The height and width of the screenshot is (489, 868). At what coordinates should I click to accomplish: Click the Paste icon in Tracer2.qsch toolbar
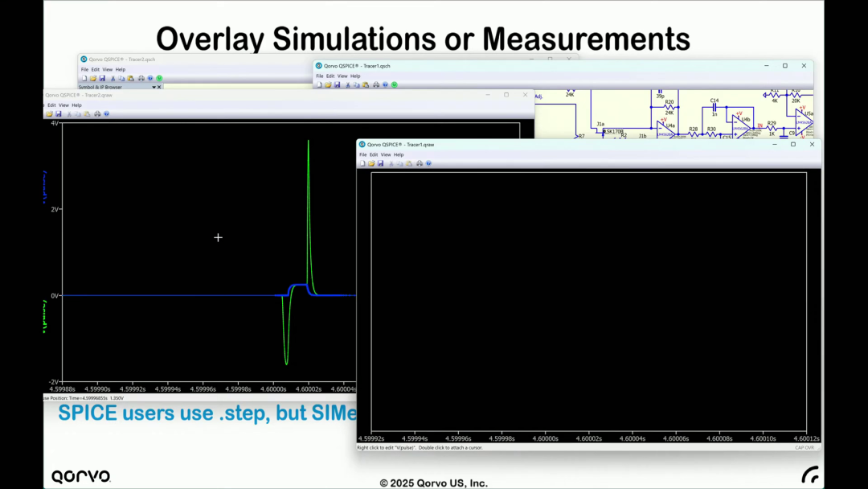pos(131,79)
